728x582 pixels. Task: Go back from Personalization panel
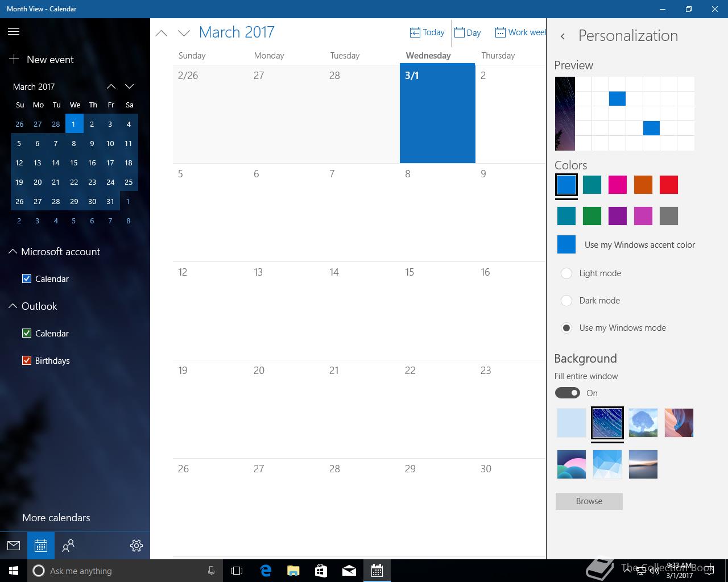(562, 36)
